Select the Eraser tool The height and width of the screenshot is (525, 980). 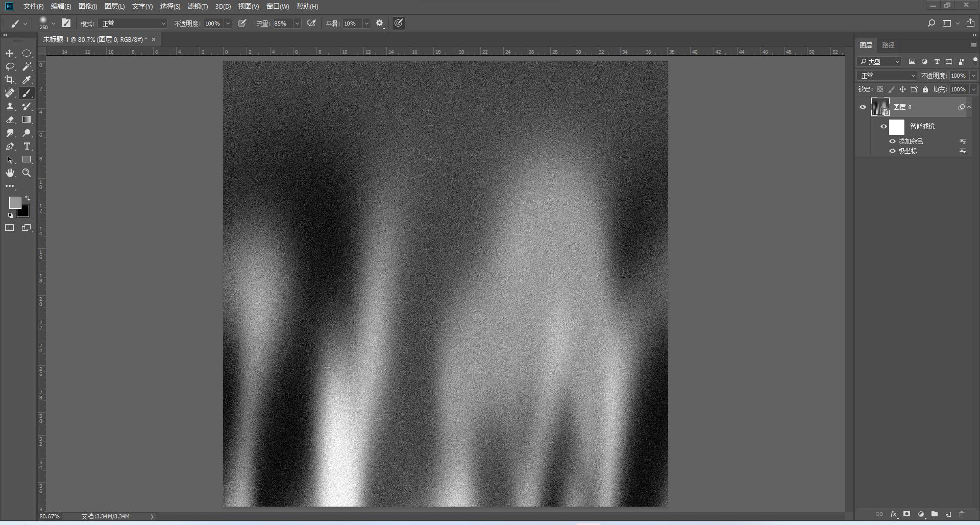click(10, 120)
